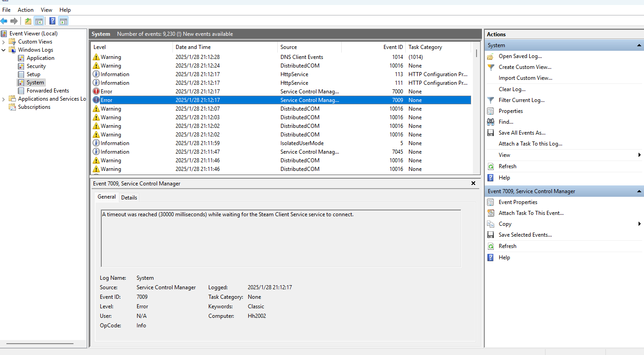Image resolution: width=644 pixels, height=355 pixels.
Task: Expand the Applications and Services Logs node
Action: [x=4, y=99]
